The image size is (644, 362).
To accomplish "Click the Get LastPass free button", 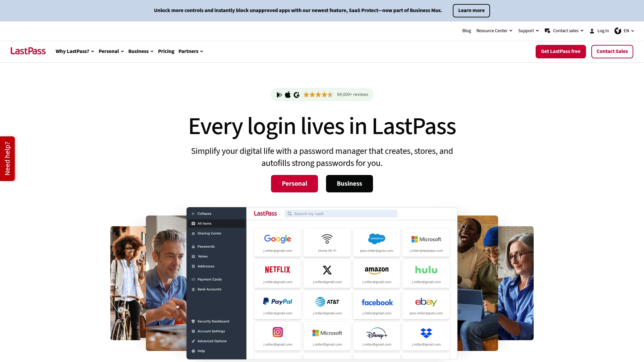I will 560,51.
